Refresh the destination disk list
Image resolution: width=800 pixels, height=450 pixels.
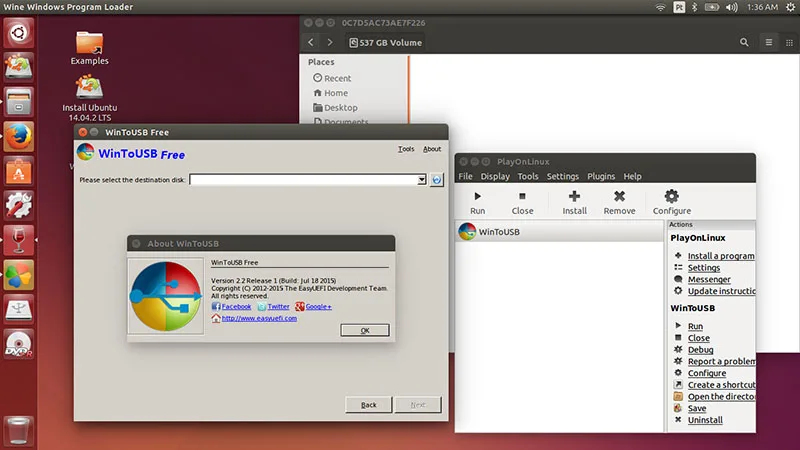[436, 180]
